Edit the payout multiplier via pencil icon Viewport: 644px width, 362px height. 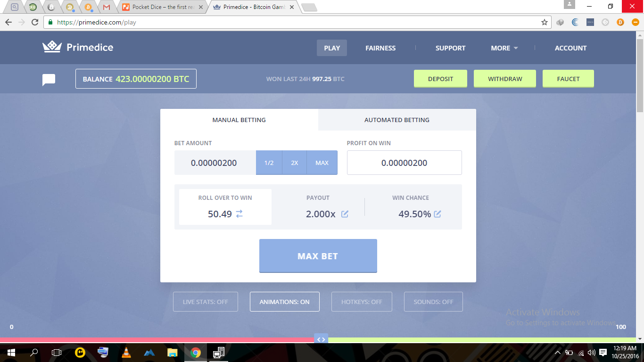(345, 214)
